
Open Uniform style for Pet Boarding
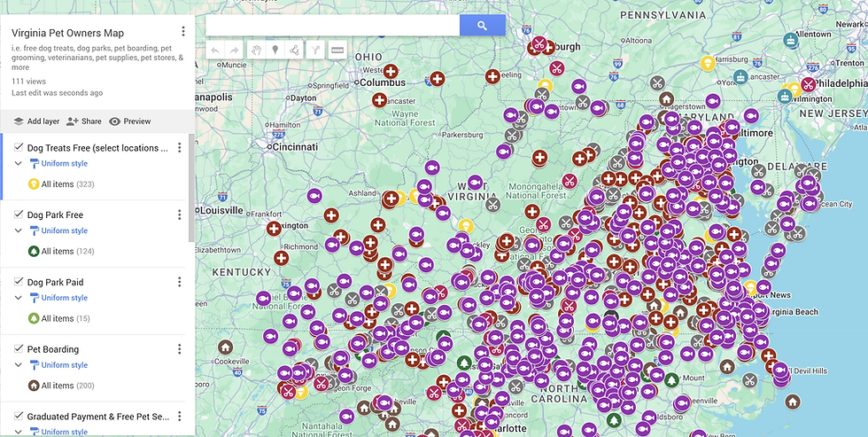(58, 365)
